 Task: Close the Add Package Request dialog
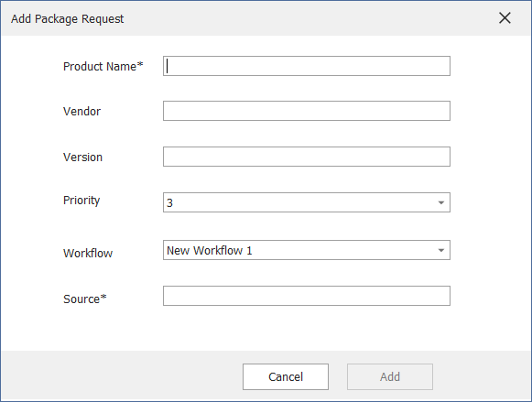point(505,18)
